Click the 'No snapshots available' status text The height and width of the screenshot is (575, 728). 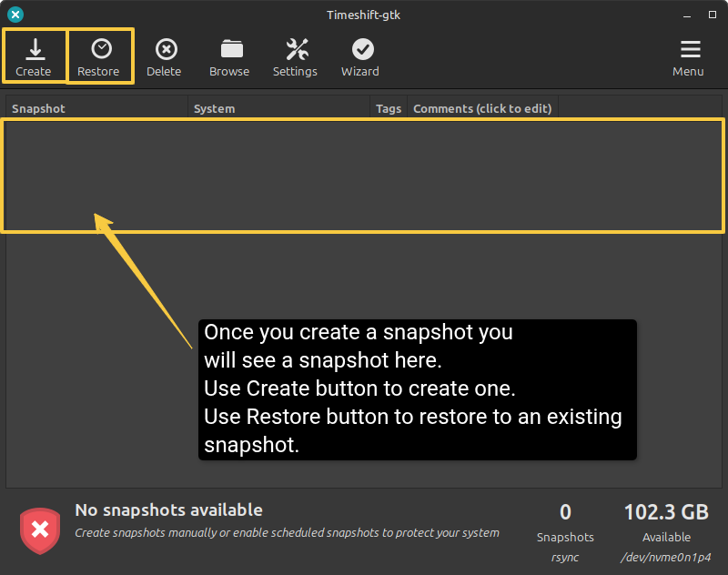point(169,510)
